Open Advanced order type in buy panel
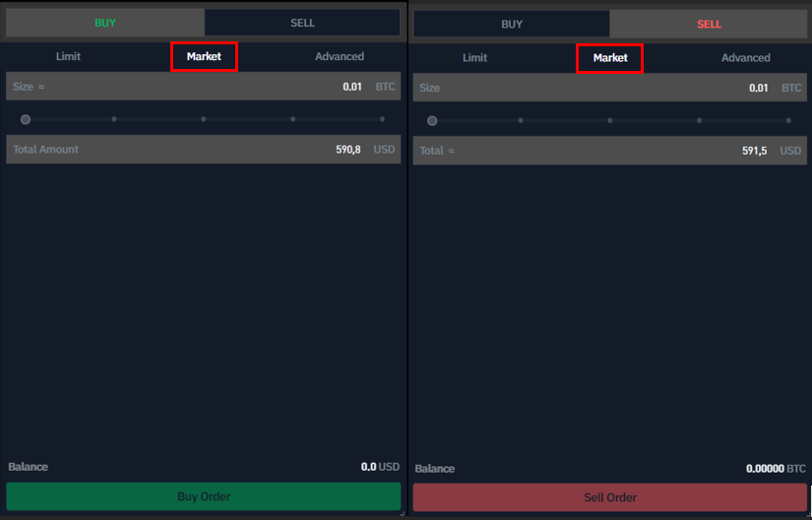The height and width of the screenshot is (520, 812). point(340,56)
